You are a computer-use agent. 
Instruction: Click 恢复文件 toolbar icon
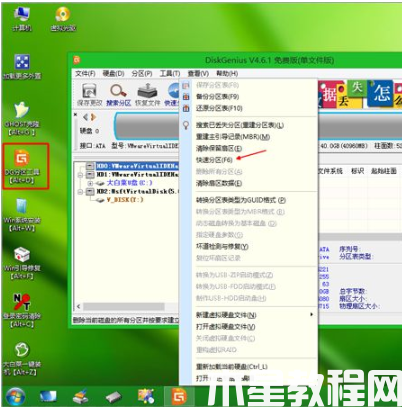(x=148, y=94)
